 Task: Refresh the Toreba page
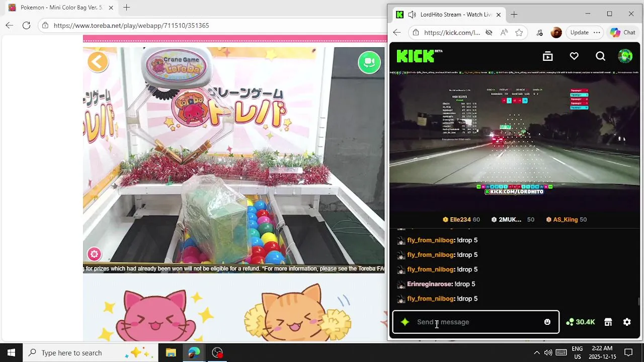click(27, 25)
